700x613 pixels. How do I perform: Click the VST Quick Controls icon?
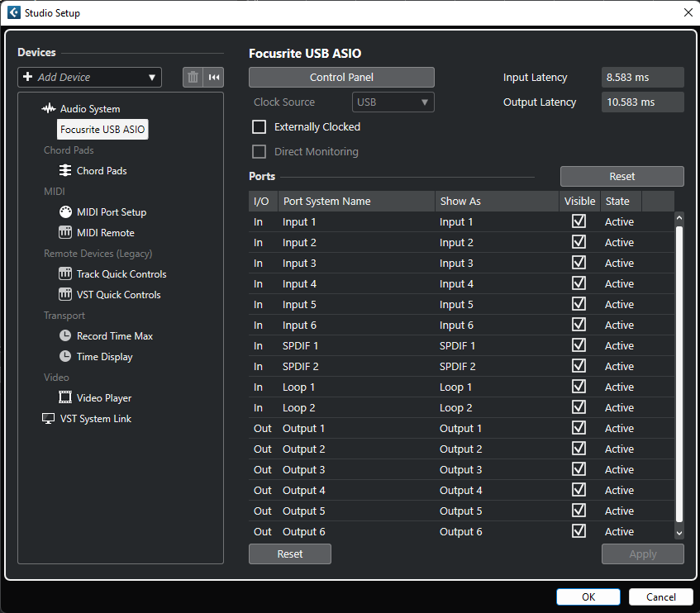coord(65,294)
